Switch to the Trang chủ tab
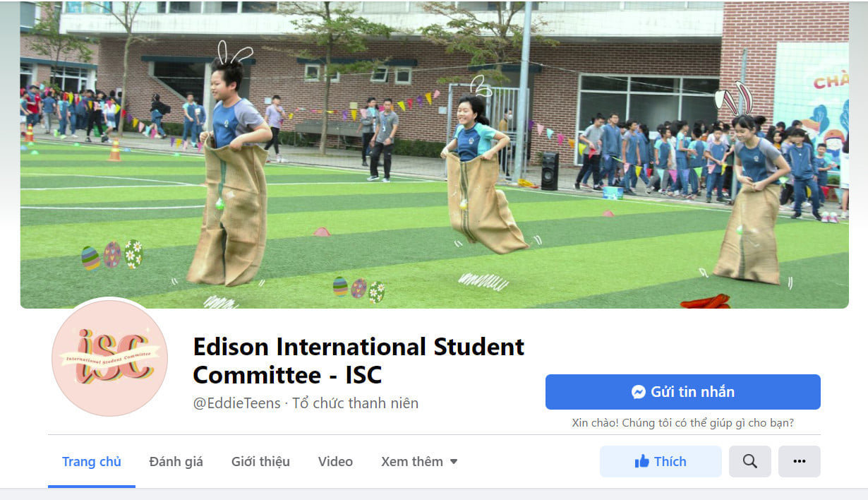This screenshot has height=500, width=868. 92,462
